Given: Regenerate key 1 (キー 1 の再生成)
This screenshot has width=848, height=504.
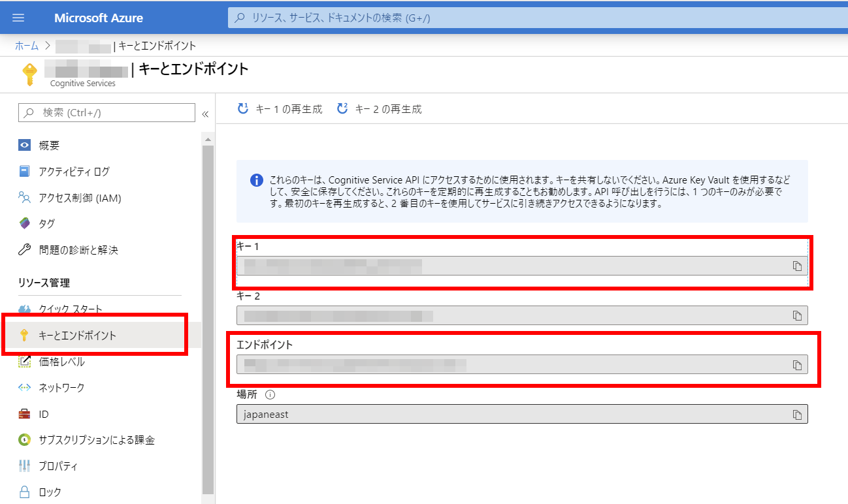Looking at the screenshot, I should click(x=280, y=109).
